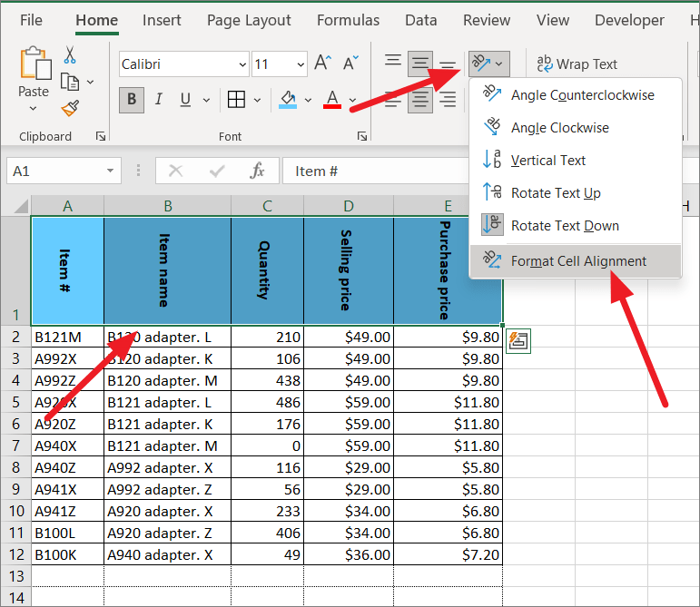Select column D header
Screen dimensions: 700x607
click(x=349, y=206)
